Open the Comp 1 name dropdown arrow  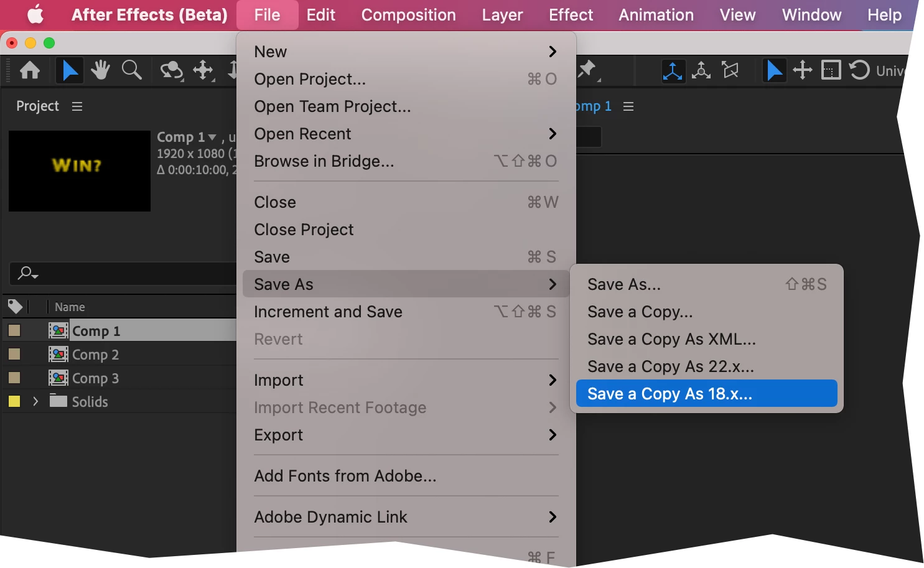pos(212,137)
